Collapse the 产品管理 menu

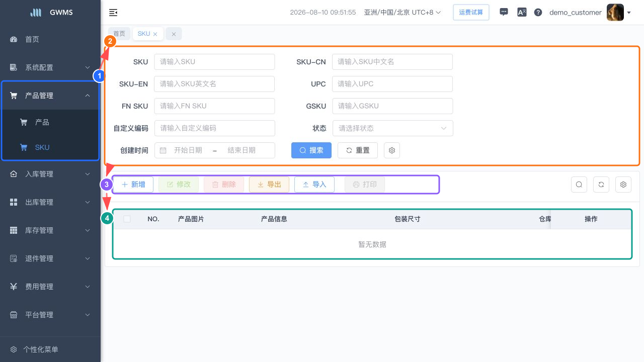pos(50,96)
